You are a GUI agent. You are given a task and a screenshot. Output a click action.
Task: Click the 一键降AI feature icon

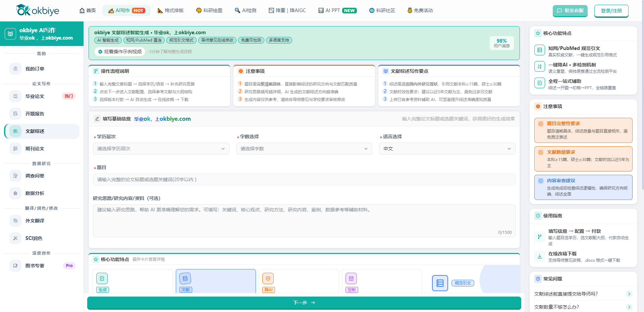pos(539,66)
